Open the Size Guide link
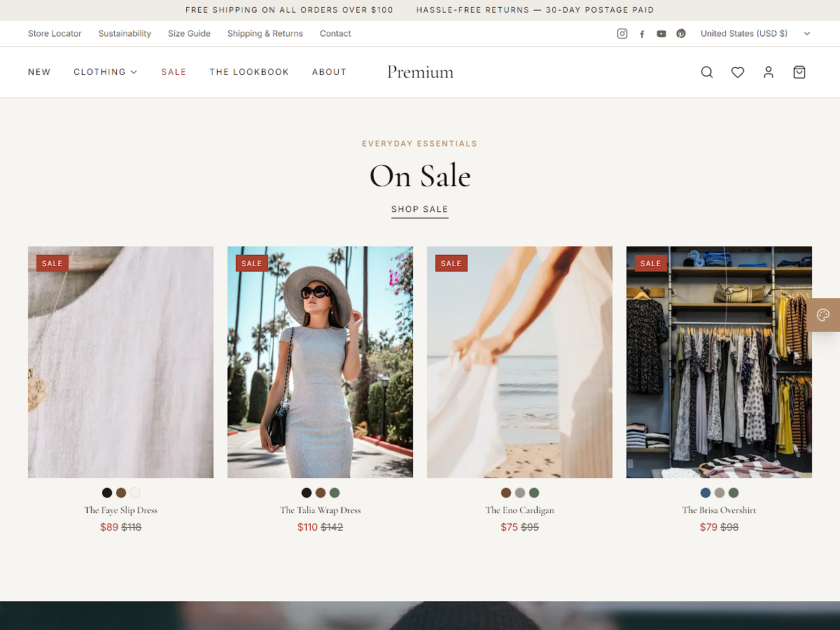Viewport: 840px width, 630px height. coord(189,34)
